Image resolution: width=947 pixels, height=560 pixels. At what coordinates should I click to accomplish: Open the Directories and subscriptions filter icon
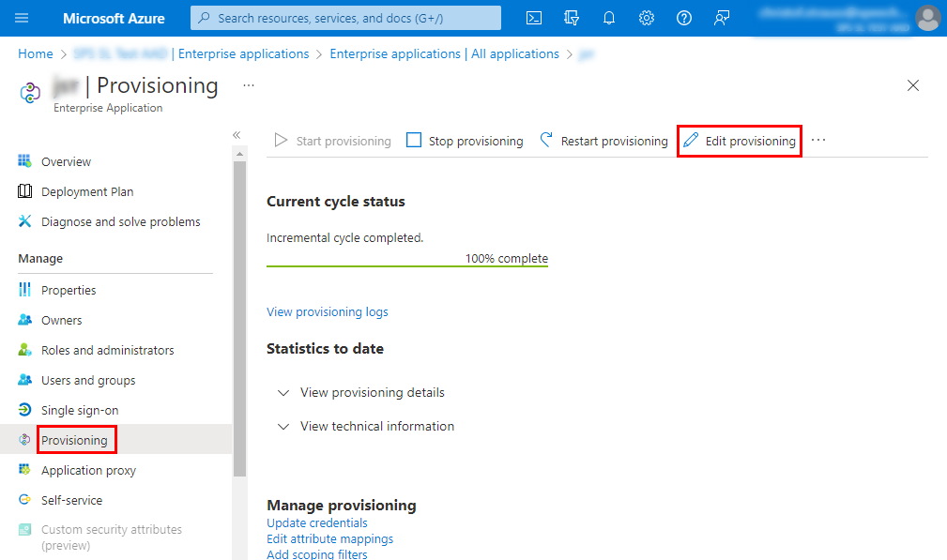coord(572,18)
